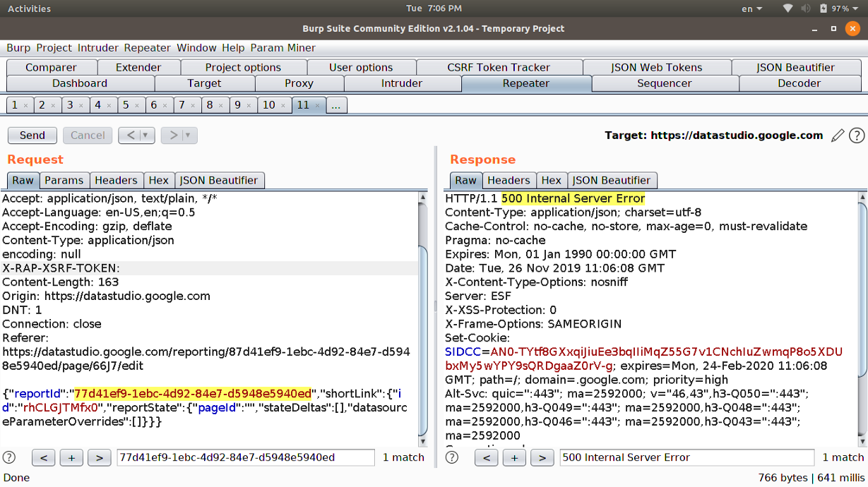
Task: Show the request JSON Beautifier view
Action: tap(220, 180)
